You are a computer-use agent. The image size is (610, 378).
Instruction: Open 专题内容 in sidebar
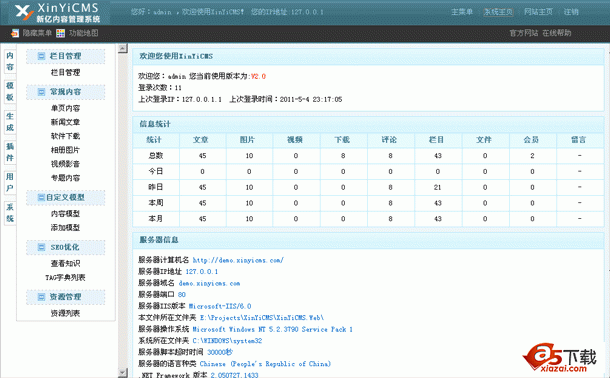(x=65, y=178)
